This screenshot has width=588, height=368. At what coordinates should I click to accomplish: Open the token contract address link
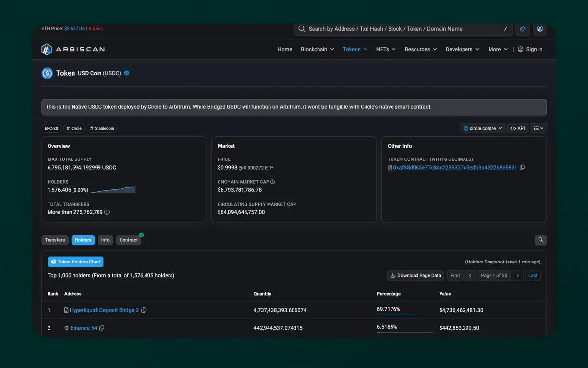[x=455, y=168]
